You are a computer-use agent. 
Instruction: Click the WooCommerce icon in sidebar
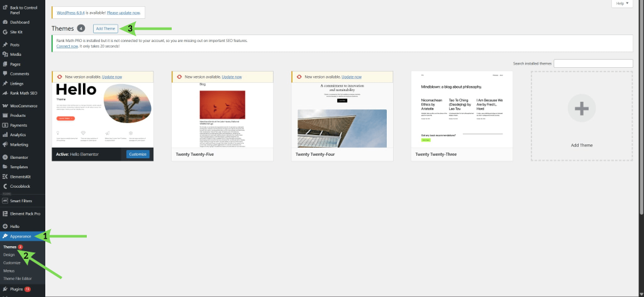pos(5,106)
